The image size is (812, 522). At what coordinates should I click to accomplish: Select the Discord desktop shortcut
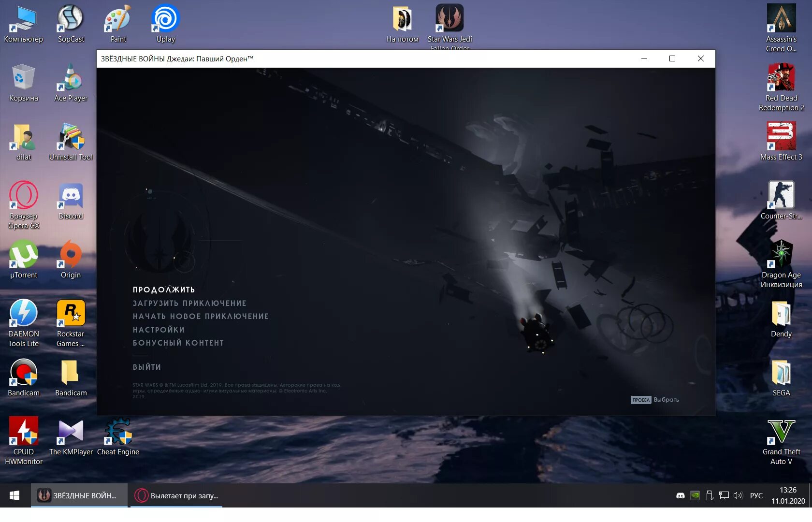[x=71, y=201]
